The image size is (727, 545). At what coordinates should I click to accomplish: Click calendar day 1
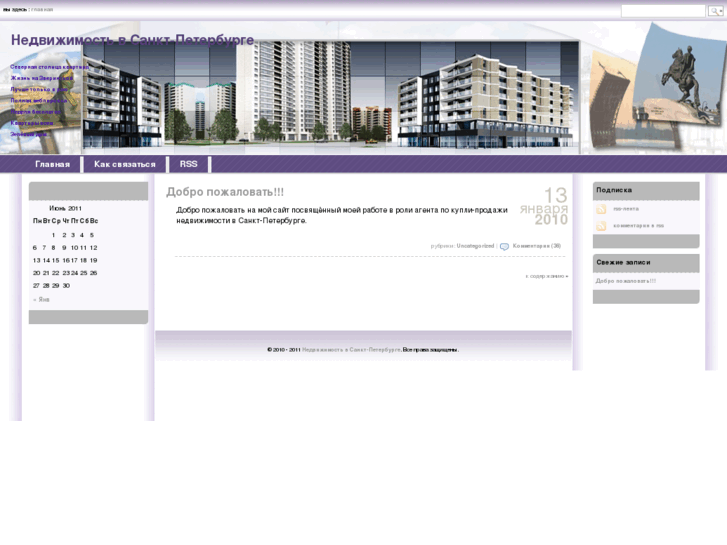(x=53, y=235)
